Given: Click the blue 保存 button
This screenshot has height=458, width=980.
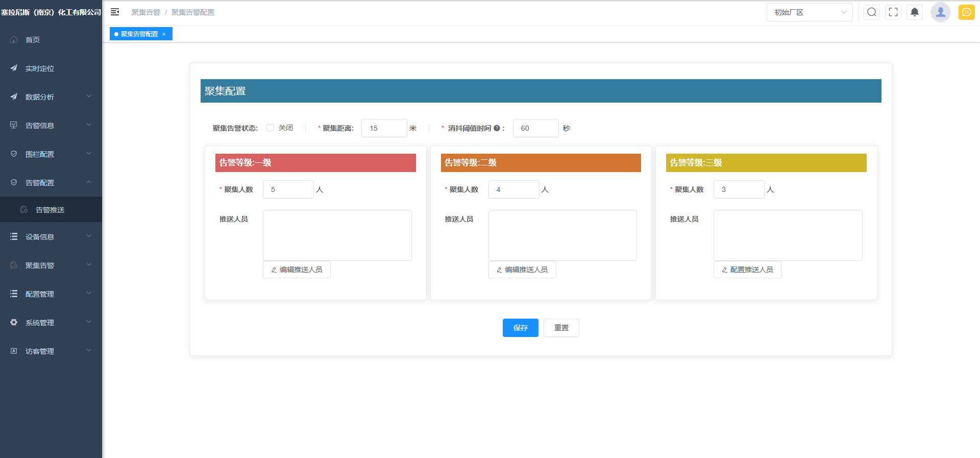Looking at the screenshot, I should (x=520, y=328).
